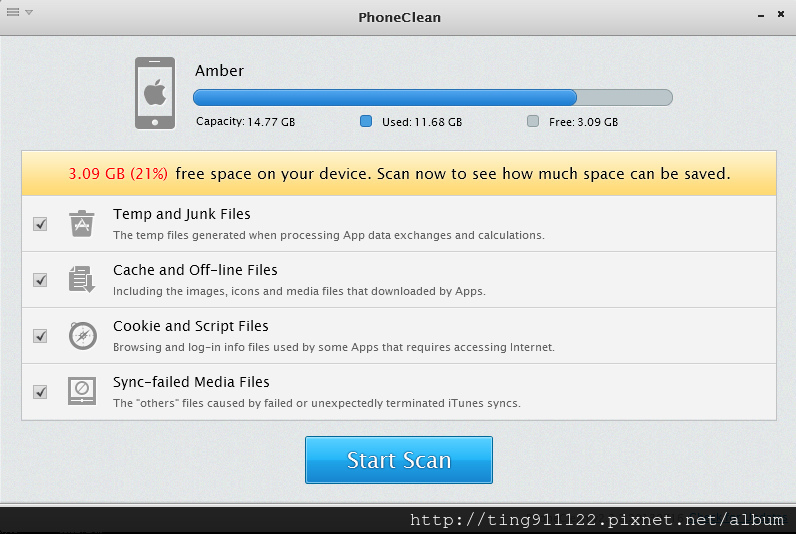Click the Temp and Junk Files trash icon

82,224
